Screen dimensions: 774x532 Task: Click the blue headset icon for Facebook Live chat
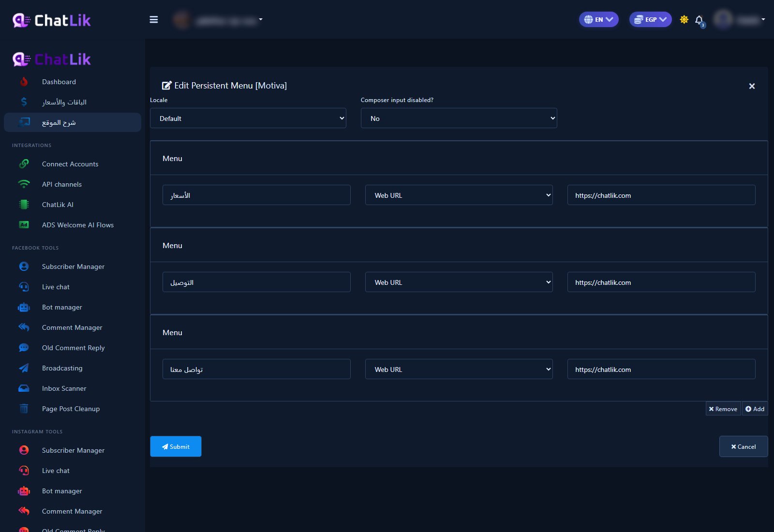tap(24, 287)
